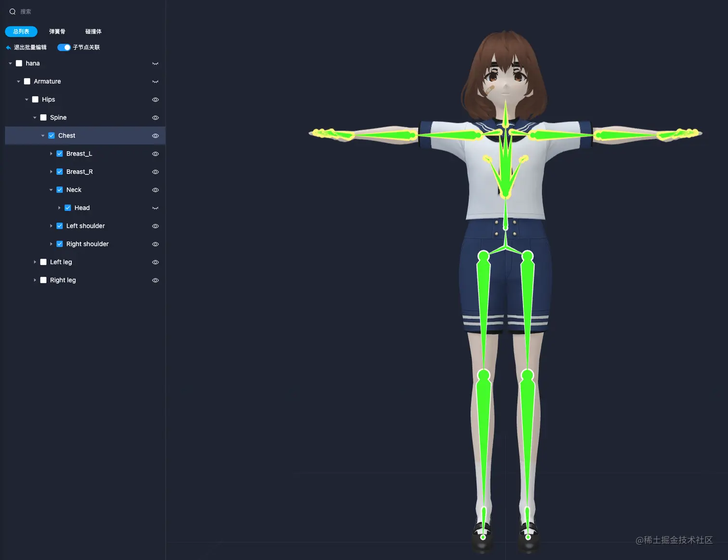Hide the Chest bone with eye icon
Viewport: 728px width, 560px height.
point(155,136)
